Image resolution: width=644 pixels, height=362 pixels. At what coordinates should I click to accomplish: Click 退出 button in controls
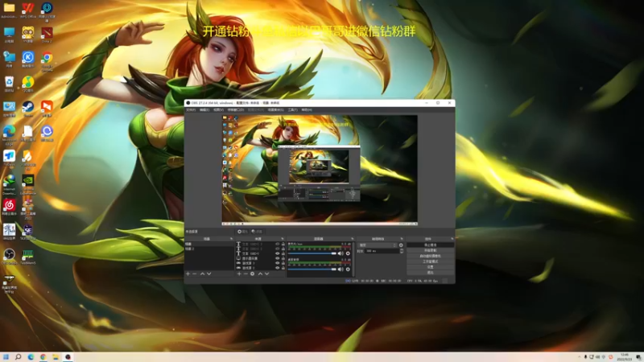(x=431, y=273)
